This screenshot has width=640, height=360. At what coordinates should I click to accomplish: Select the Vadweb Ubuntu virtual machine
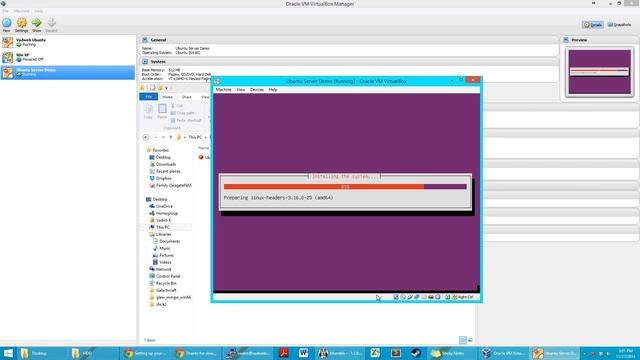67,42
